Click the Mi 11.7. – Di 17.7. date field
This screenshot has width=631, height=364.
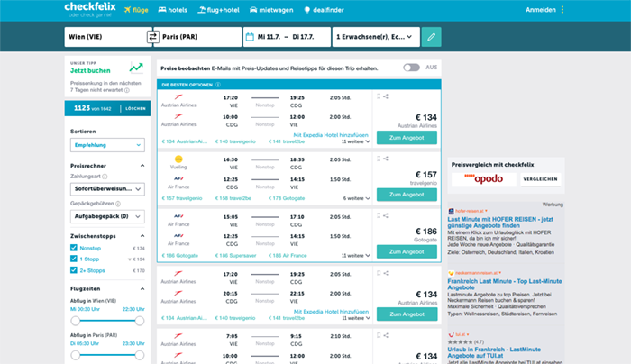[x=287, y=37]
